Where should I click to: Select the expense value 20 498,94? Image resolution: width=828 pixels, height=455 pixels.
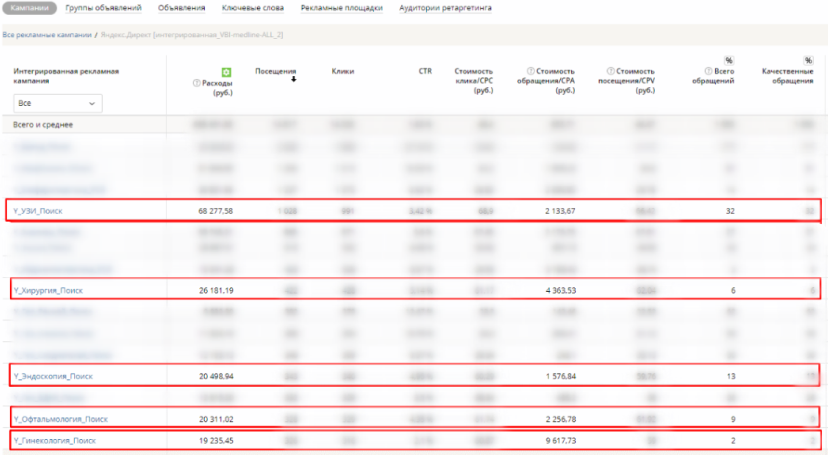coord(216,376)
